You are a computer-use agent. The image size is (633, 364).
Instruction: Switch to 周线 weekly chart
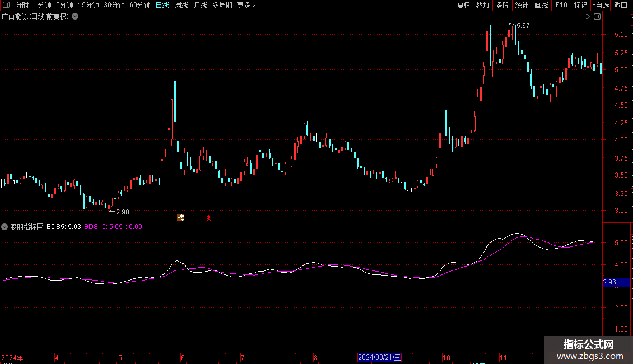click(181, 5)
